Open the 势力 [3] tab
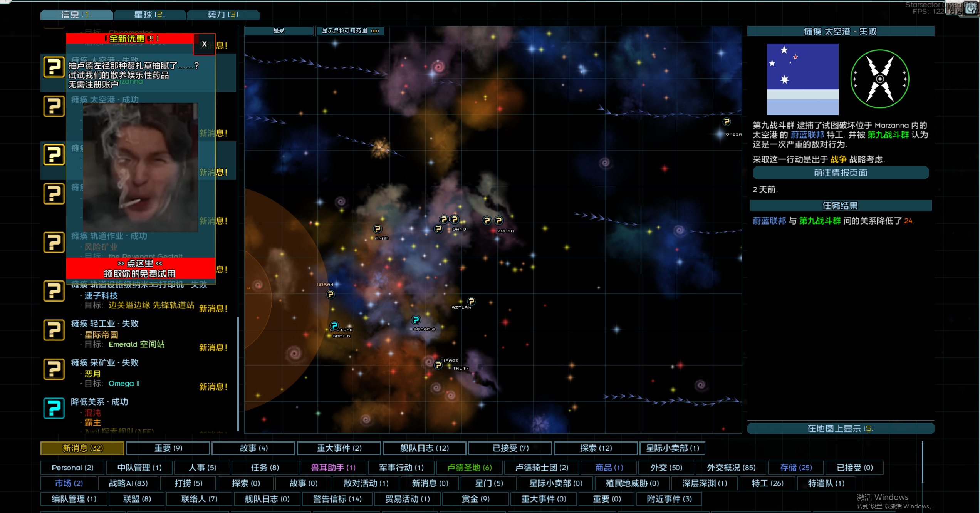Screen dimensions: 980x513 pos(223,15)
